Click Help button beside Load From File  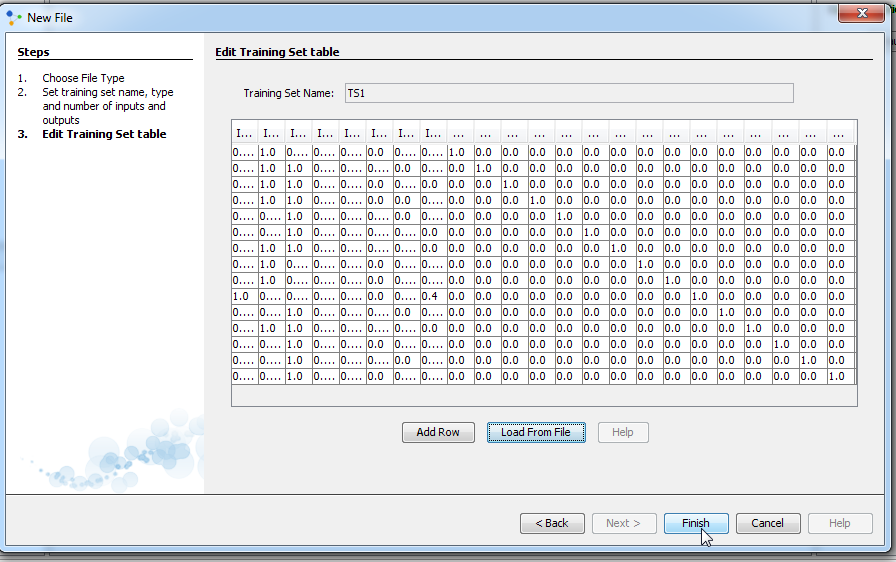622,432
